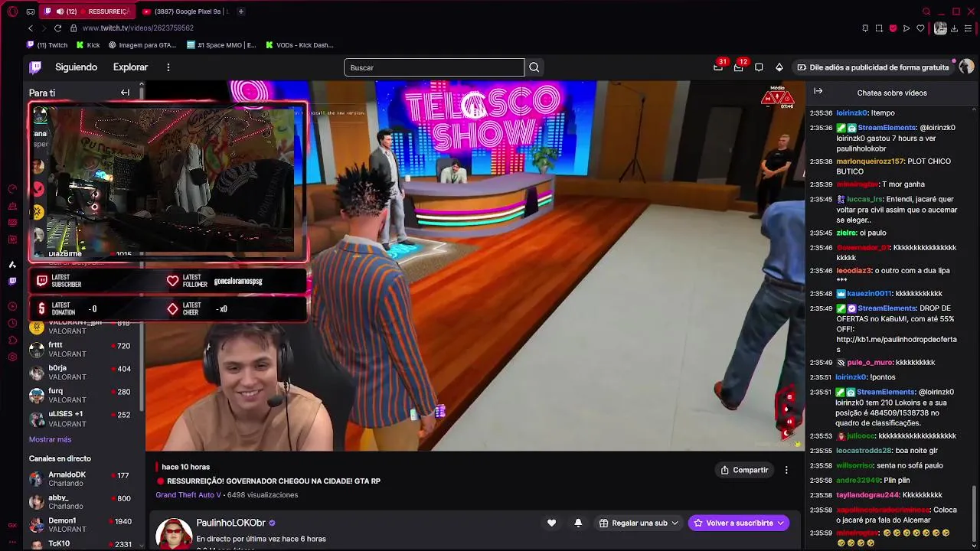Open video options three-dot menu
The image size is (980, 551).
pos(786,470)
